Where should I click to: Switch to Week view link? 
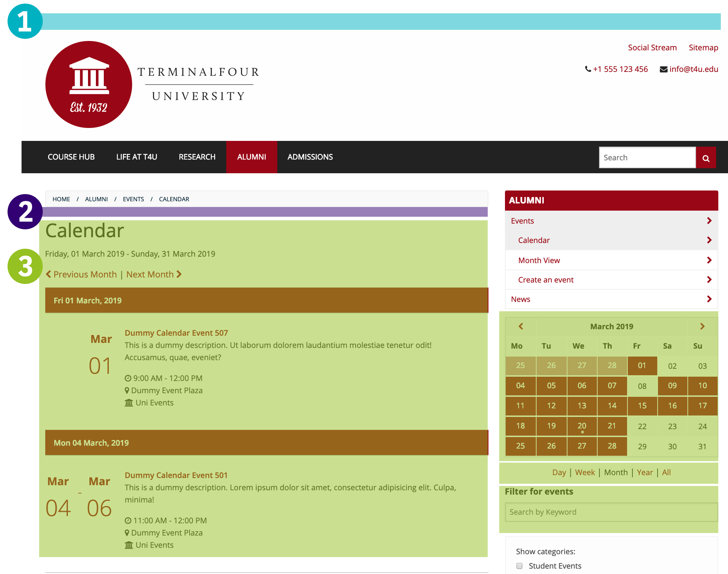tap(585, 472)
